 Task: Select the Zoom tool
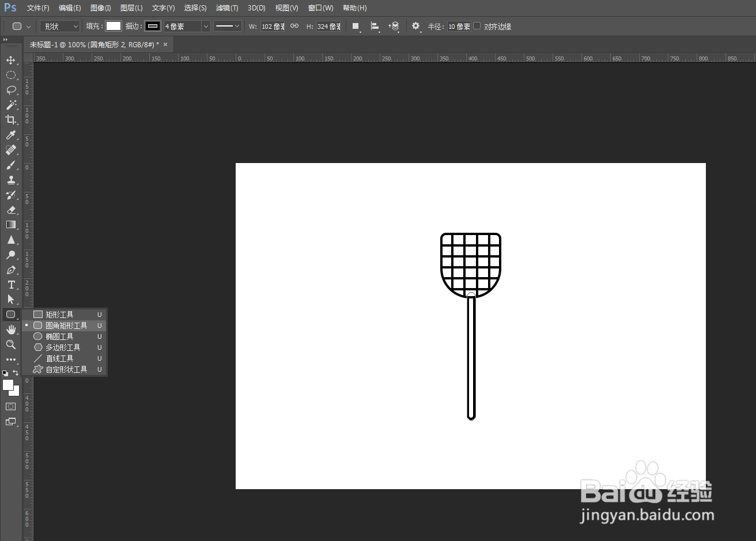pos(11,345)
